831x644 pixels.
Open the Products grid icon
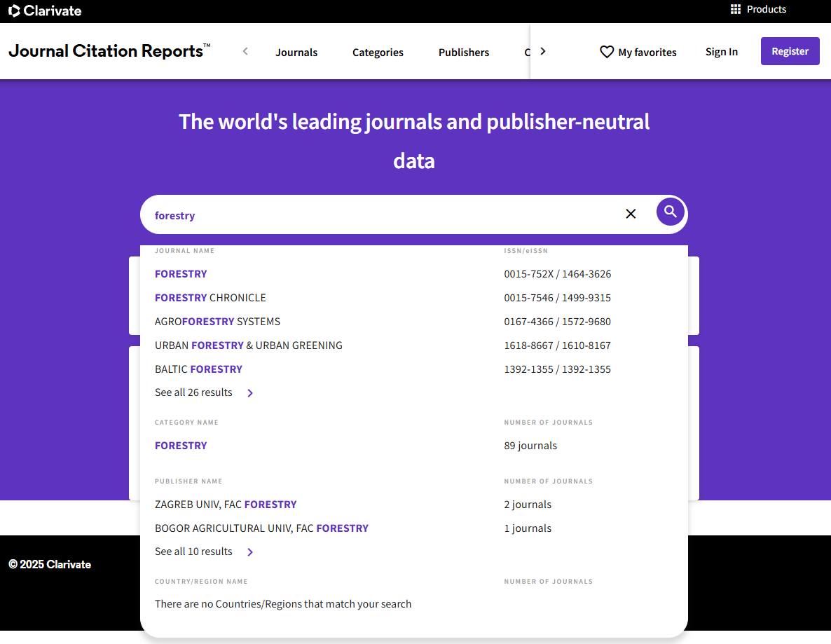(x=736, y=9)
